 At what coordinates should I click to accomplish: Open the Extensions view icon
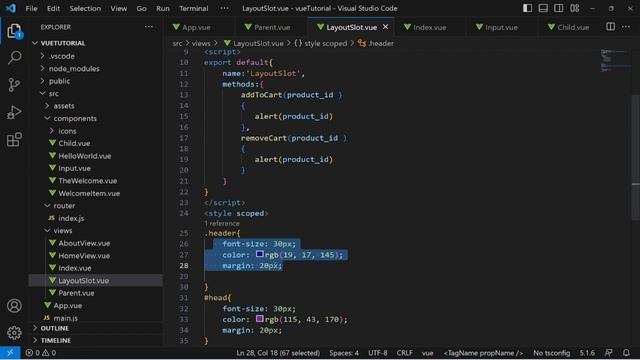click(14, 139)
